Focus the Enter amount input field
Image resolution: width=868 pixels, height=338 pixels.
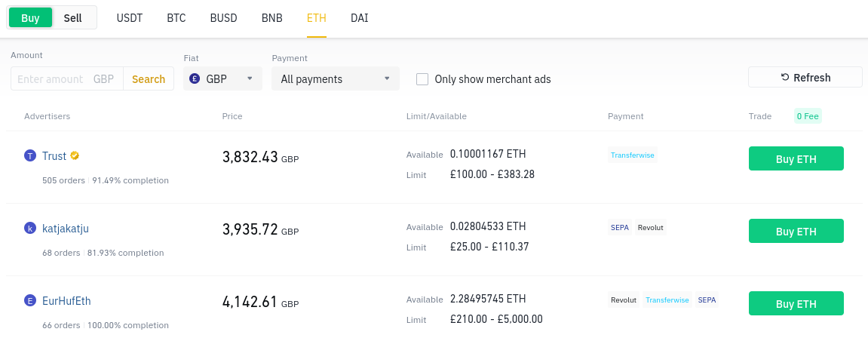(x=51, y=79)
